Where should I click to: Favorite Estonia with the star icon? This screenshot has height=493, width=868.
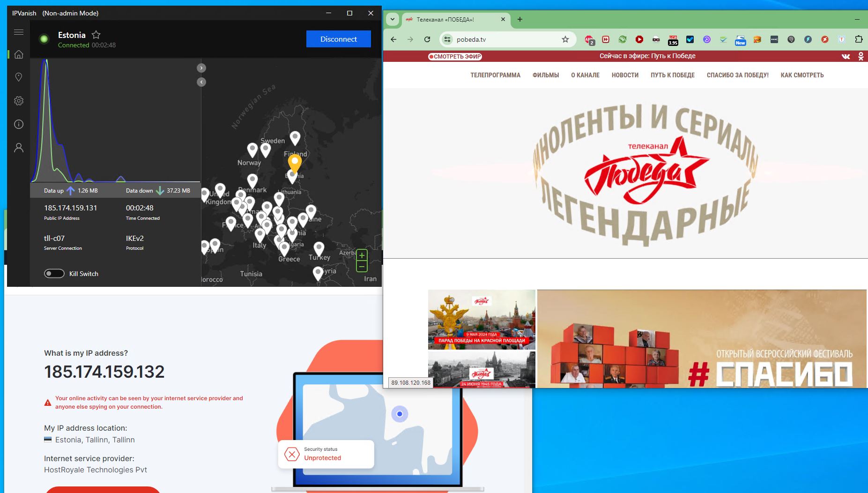tap(96, 35)
